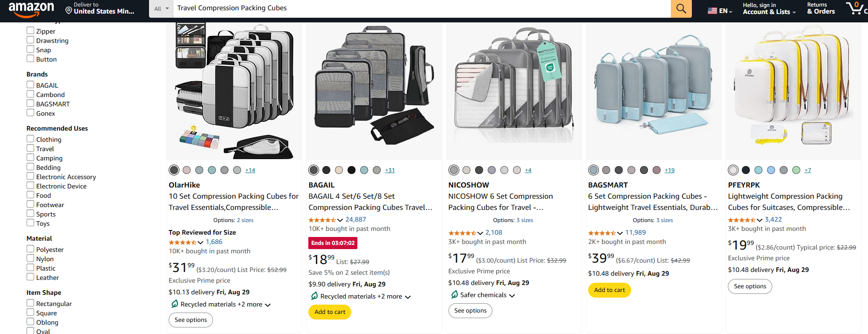The height and width of the screenshot is (334, 868).
Task: Open OlarHike's star rating dropdown
Action: point(199,242)
